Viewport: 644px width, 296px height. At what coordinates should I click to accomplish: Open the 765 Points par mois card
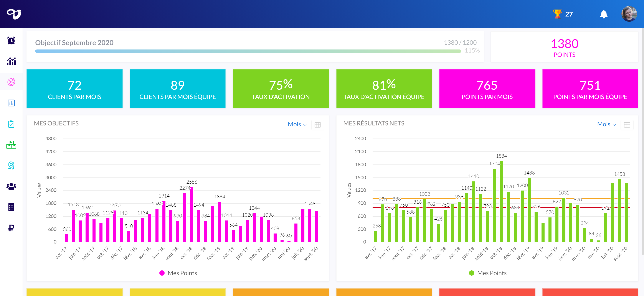point(487,88)
